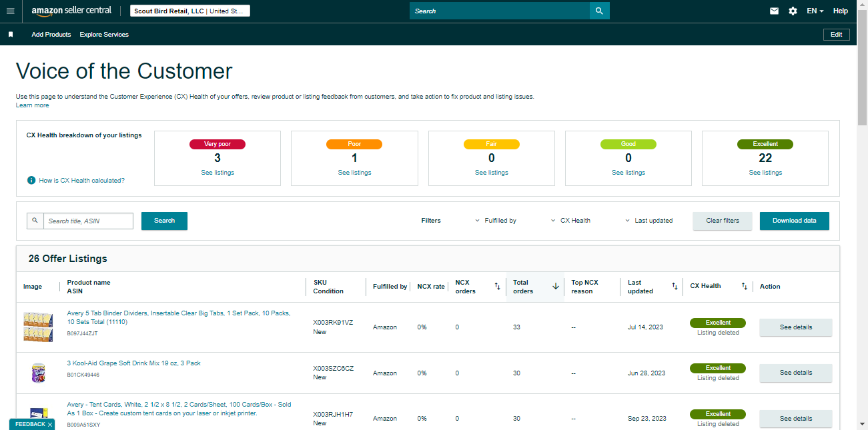
Task: Open Avery Tent Cards product thumbnail
Action: pyautogui.click(x=38, y=418)
